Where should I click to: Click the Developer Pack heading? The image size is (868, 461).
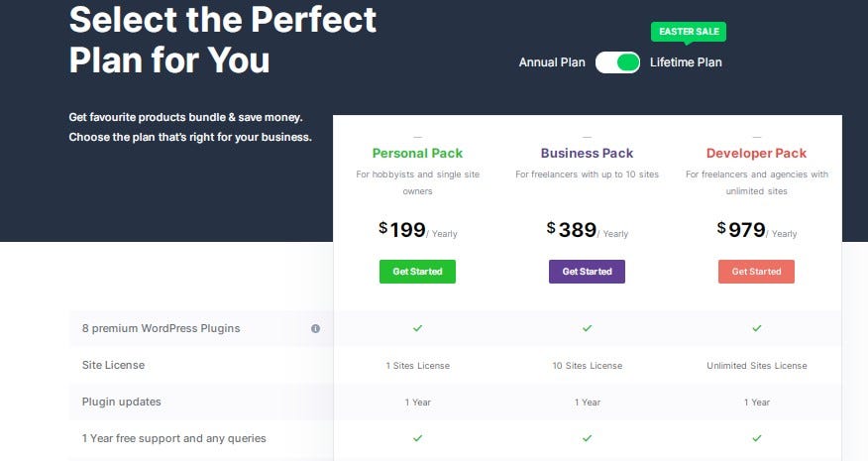pos(756,153)
